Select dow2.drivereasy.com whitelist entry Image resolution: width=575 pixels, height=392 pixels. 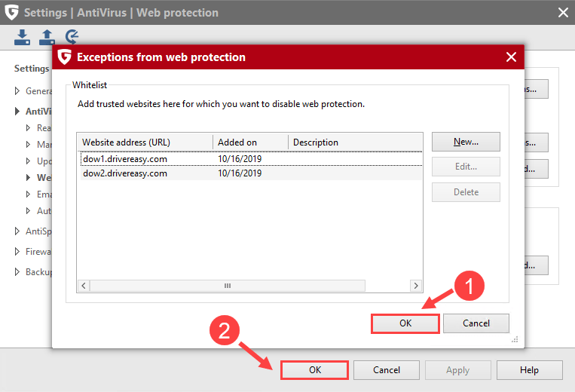[124, 173]
